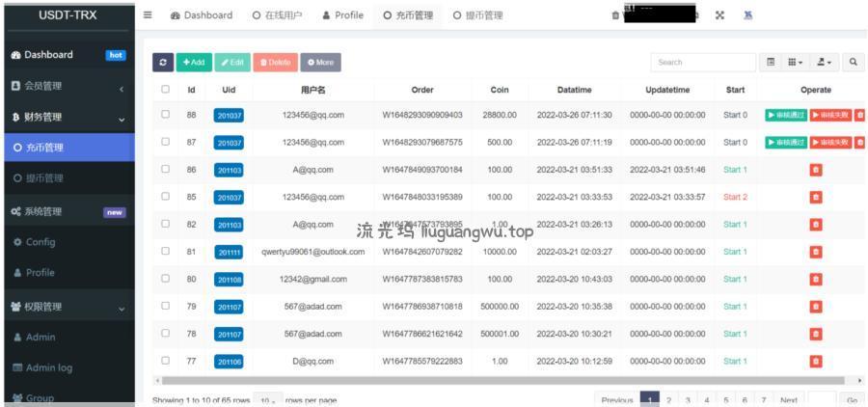Click the green Add button
The width and height of the screenshot is (868, 407).
coord(194,63)
